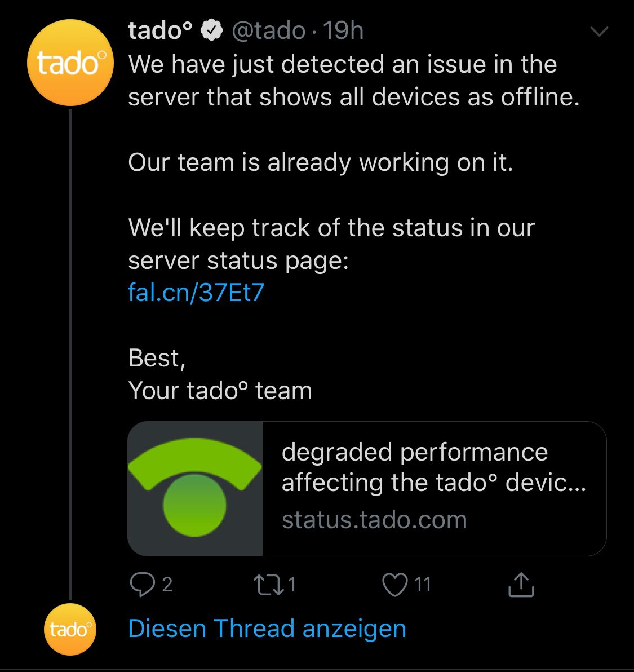Click Diesen Thread anzeigen
The image size is (634, 672).
(x=267, y=629)
